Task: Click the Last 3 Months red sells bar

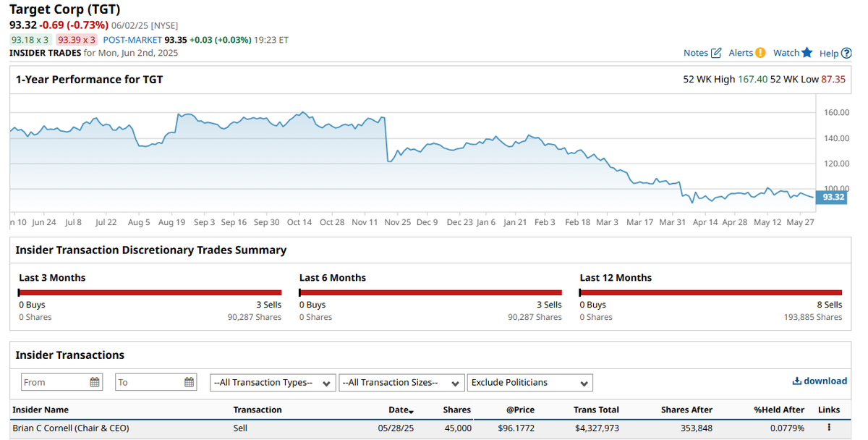Action: (x=150, y=292)
